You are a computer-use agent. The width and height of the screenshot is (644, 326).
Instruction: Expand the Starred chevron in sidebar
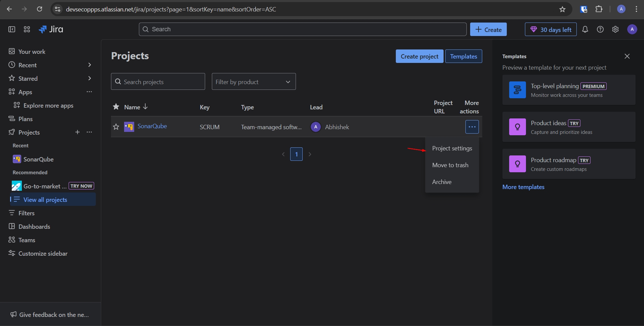click(x=89, y=78)
